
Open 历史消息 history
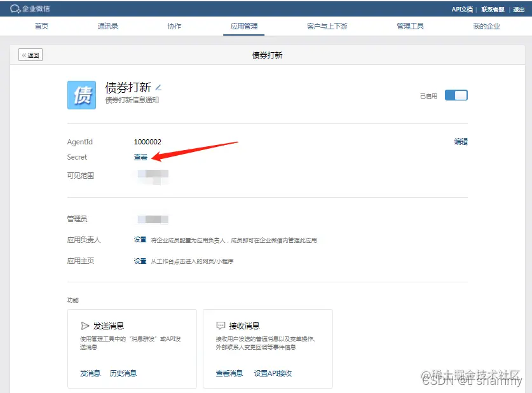pos(123,373)
